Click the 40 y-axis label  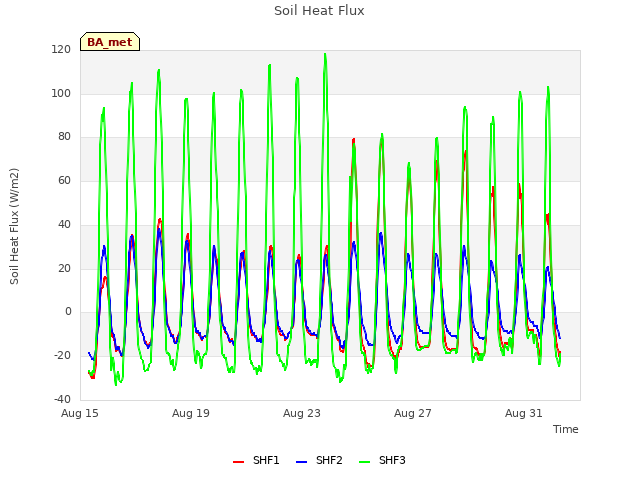point(64,224)
